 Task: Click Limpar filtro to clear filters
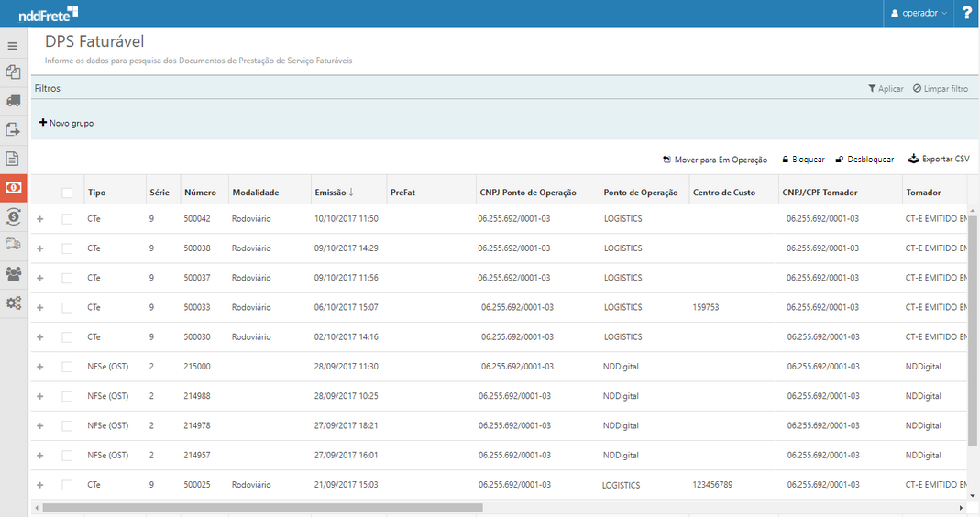tap(941, 89)
